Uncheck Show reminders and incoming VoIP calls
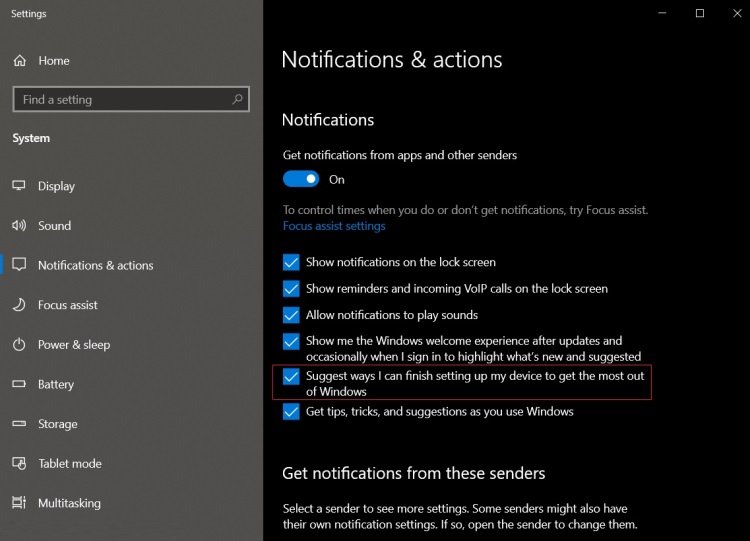This screenshot has height=541, width=750. click(291, 288)
